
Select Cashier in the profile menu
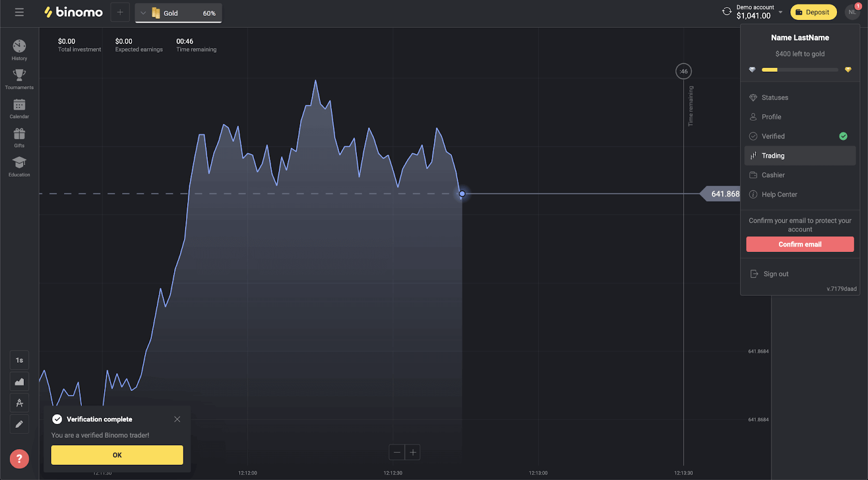point(773,175)
